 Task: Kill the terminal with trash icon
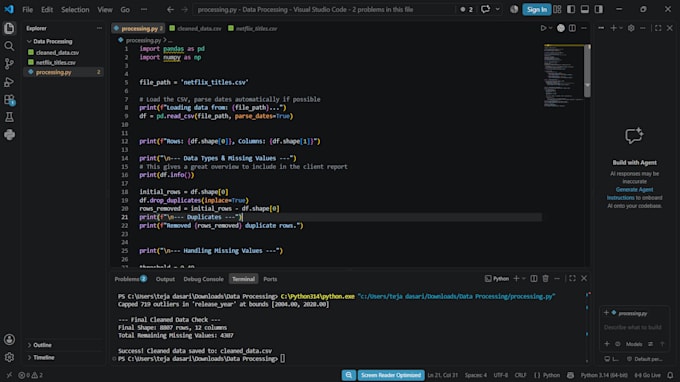545,278
